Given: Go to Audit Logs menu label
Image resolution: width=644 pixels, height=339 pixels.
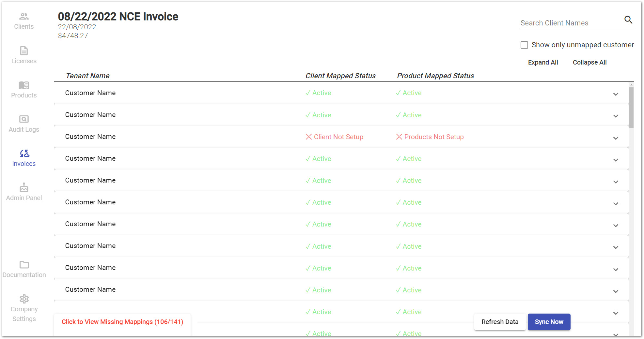Looking at the screenshot, I should click(24, 129).
